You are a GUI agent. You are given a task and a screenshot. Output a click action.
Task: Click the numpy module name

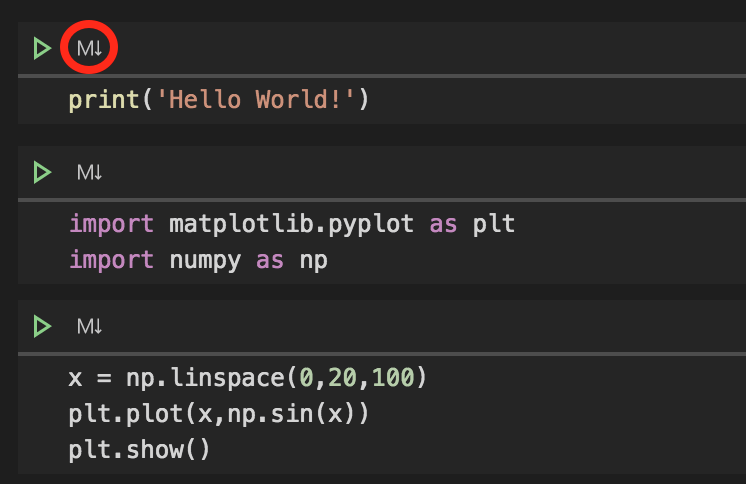pyautogui.click(x=205, y=261)
